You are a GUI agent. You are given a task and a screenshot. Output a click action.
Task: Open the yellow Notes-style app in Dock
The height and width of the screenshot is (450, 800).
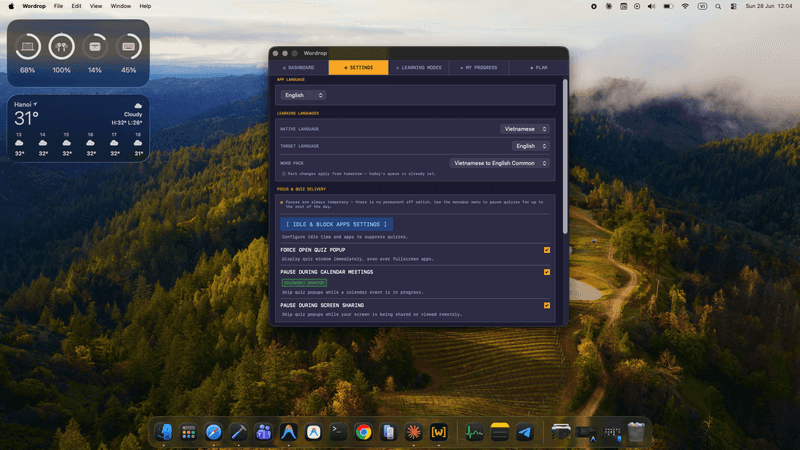point(499,432)
